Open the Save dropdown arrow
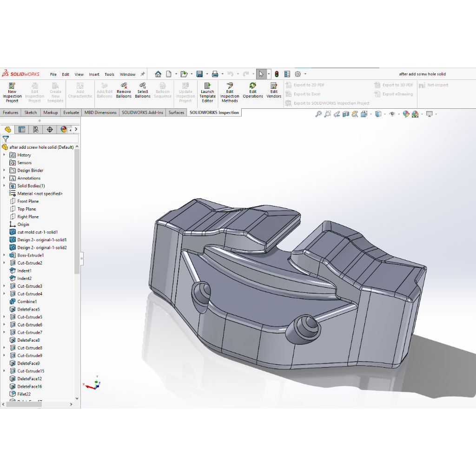The image size is (476, 476). (x=207, y=74)
